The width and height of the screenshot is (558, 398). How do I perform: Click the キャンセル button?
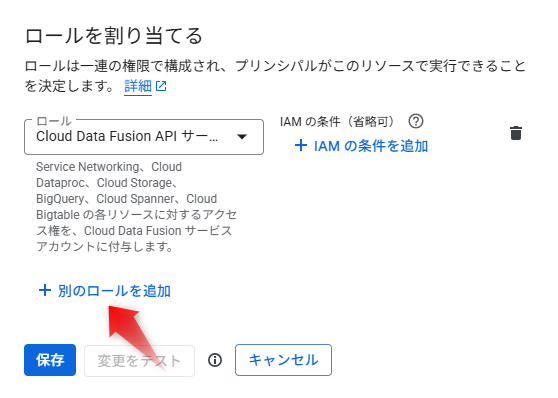(x=283, y=360)
